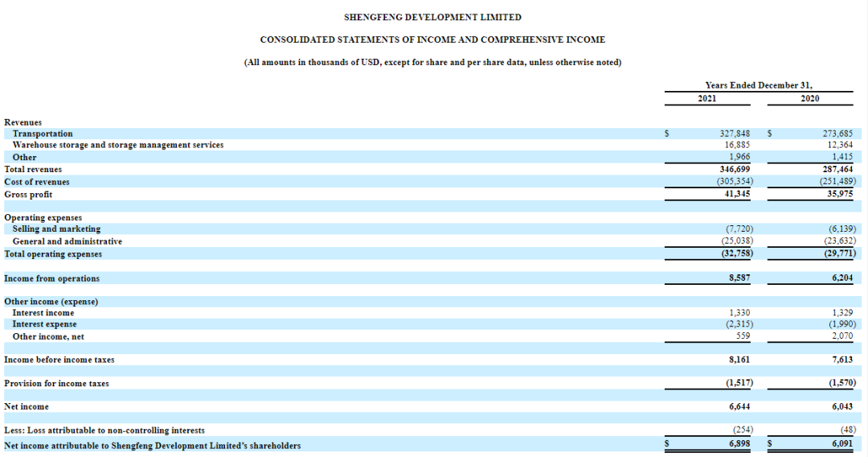Select Other revenue 2021 value 1,966

(x=739, y=158)
